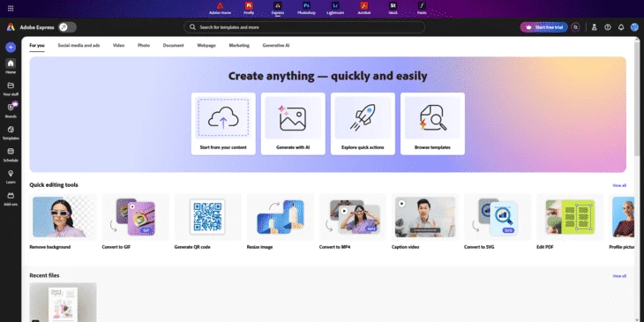This screenshot has width=644, height=322.
Task: Choose Browse templates card
Action: (x=432, y=124)
